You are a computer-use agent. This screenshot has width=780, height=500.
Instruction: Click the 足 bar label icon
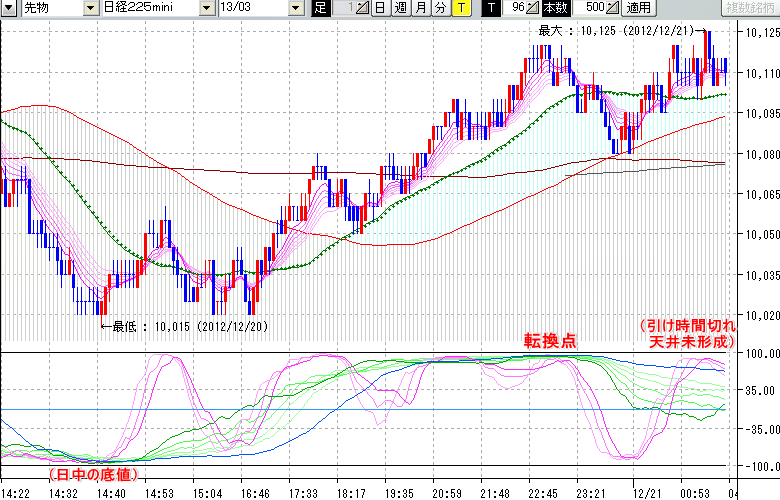click(x=320, y=8)
